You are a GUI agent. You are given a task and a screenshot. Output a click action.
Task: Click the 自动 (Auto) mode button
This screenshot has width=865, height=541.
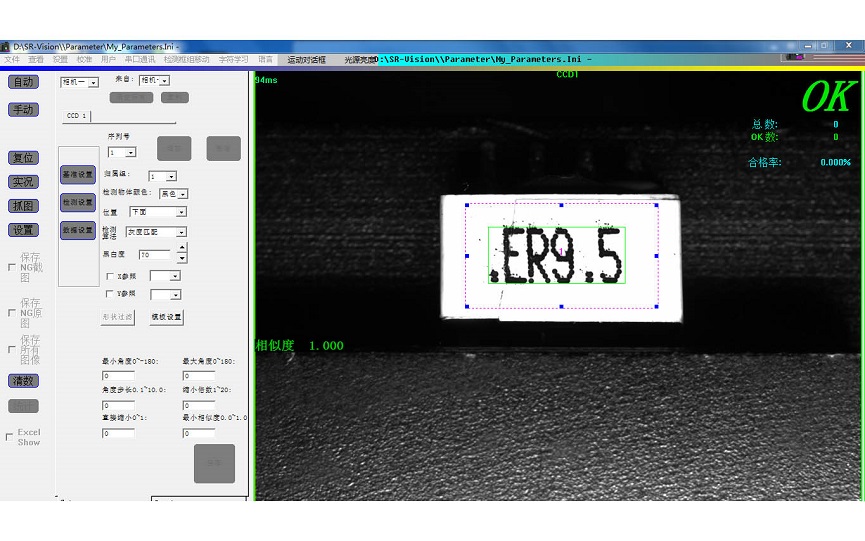23,82
